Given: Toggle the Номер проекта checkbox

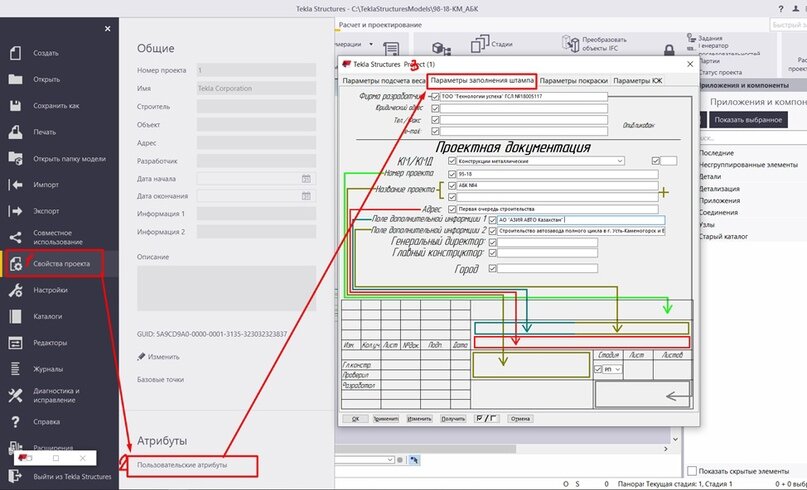Looking at the screenshot, I should [452, 174].
